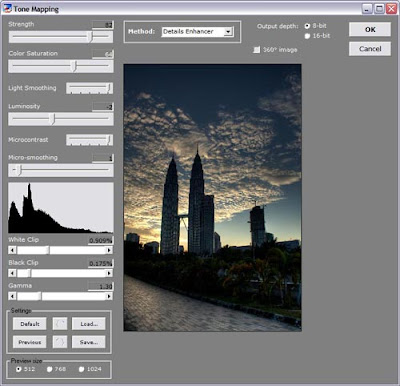Select 16-bit output depth
This screenshot has height=386, width=400.
[x=307, y=36]
